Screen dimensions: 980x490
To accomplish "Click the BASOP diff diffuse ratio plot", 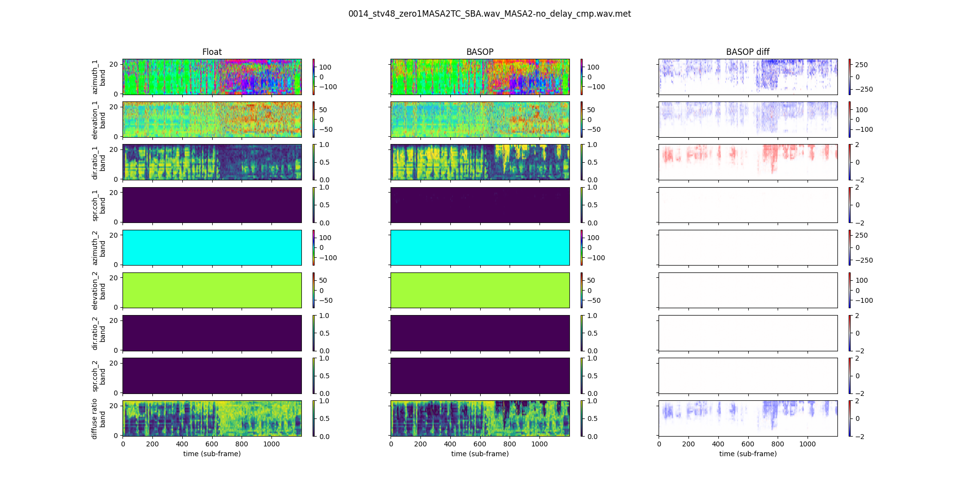I will click(748, 418).
